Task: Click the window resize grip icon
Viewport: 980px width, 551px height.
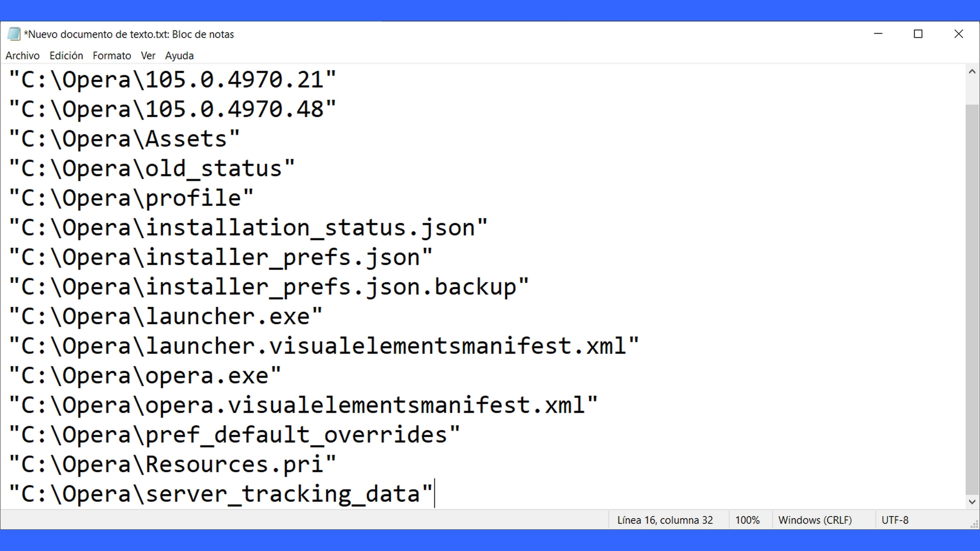Action: click(x=974, y=524)
